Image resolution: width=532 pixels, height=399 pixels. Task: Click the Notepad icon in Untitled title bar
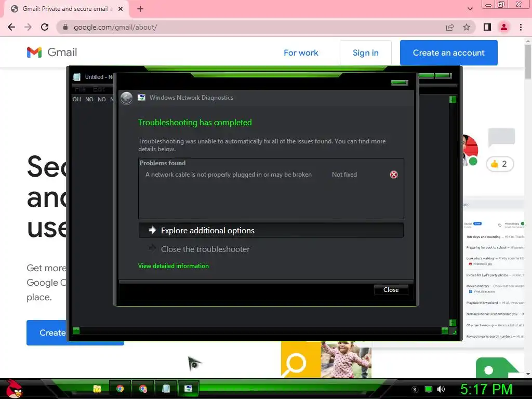[77, 77]
